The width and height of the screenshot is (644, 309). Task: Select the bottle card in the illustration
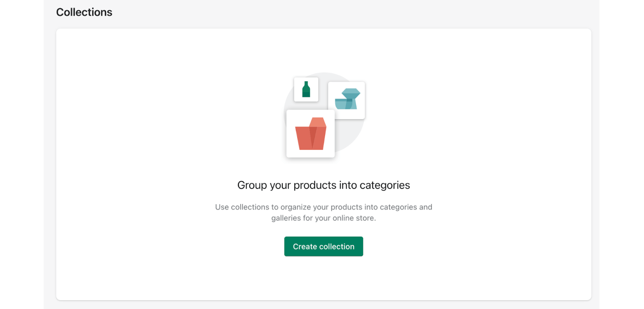pyautogui.click(x=306, y=89)
